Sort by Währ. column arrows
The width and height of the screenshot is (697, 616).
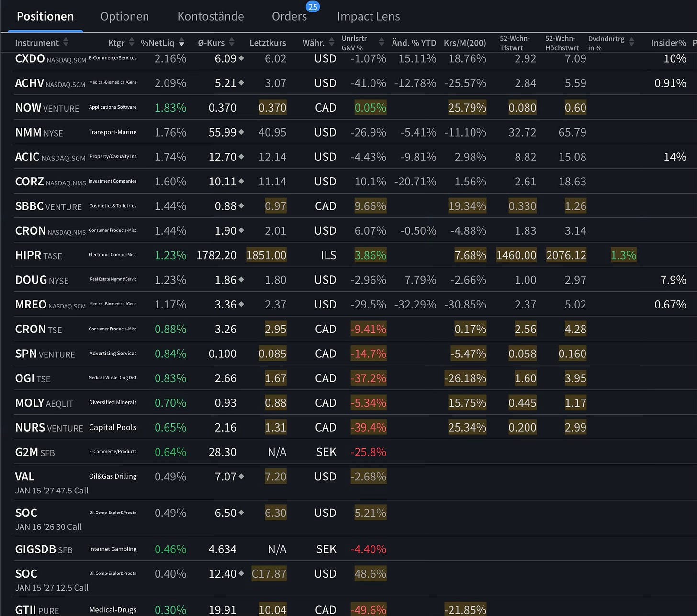click(x=331, y=42)
